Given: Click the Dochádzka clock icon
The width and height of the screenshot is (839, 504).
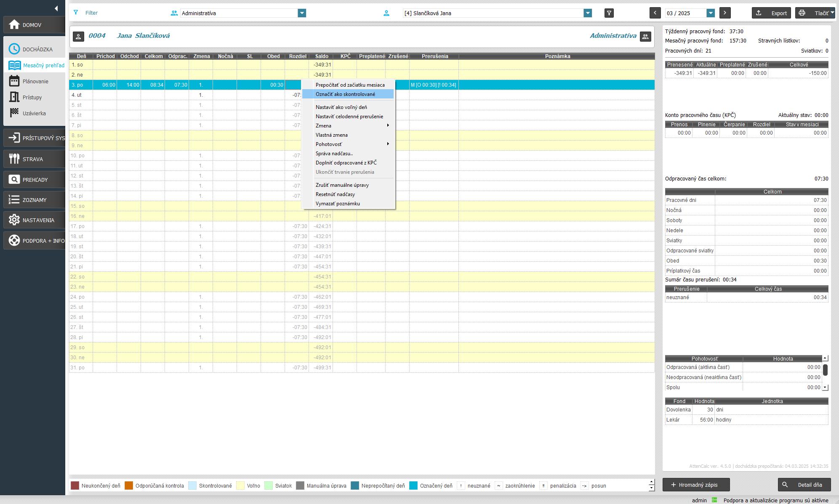Looking at the screenshot, I should click(x=14, y=49).
